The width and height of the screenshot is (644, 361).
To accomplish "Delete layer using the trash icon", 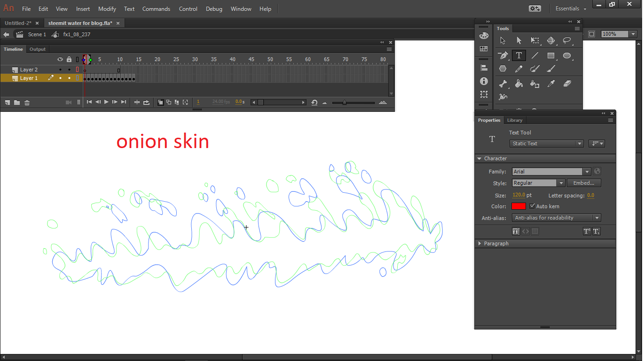I will pyautogui.click(x=27, y=102).
